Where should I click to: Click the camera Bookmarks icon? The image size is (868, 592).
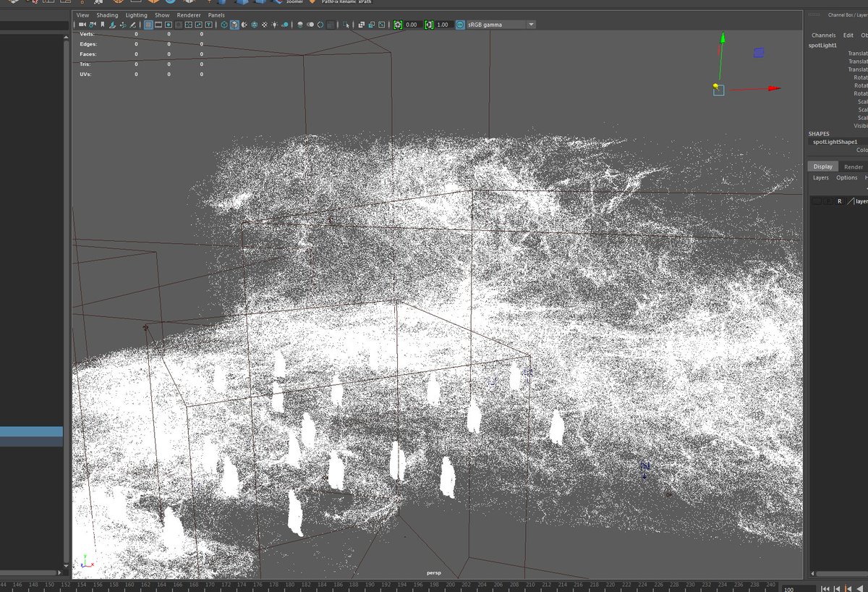tap(103, 25)
